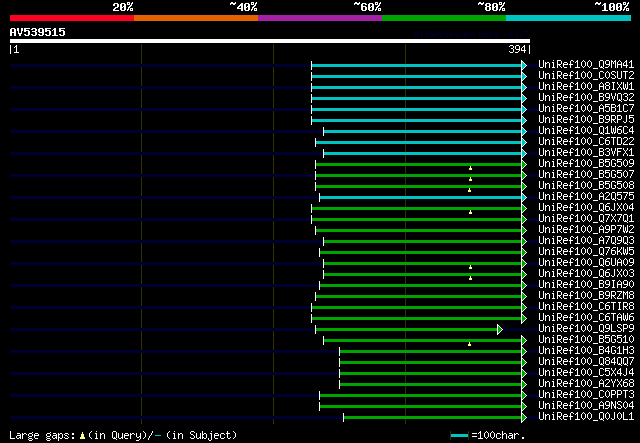Select the UniRef100_Q9LSP9 label
Screen dimensions: 640x443
(x=586, y=329)
